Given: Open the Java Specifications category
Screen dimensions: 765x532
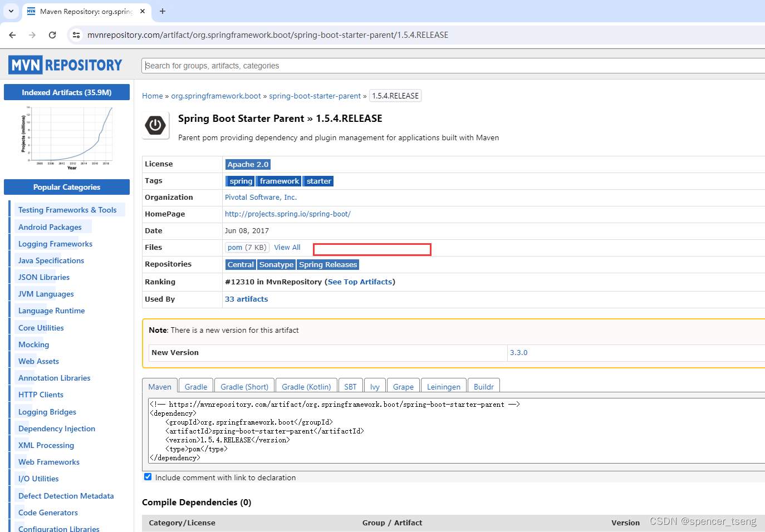Looking at the screenshot, I should [x=51, y=260].
